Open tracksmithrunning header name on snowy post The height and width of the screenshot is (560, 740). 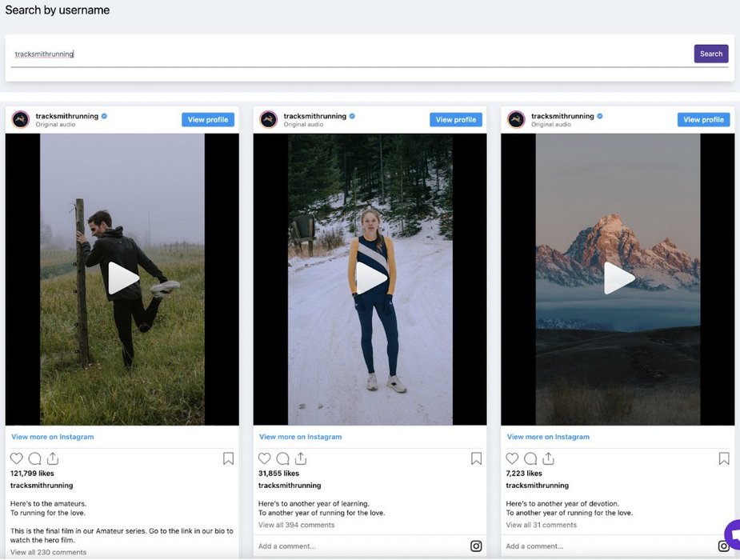point(314,116)
